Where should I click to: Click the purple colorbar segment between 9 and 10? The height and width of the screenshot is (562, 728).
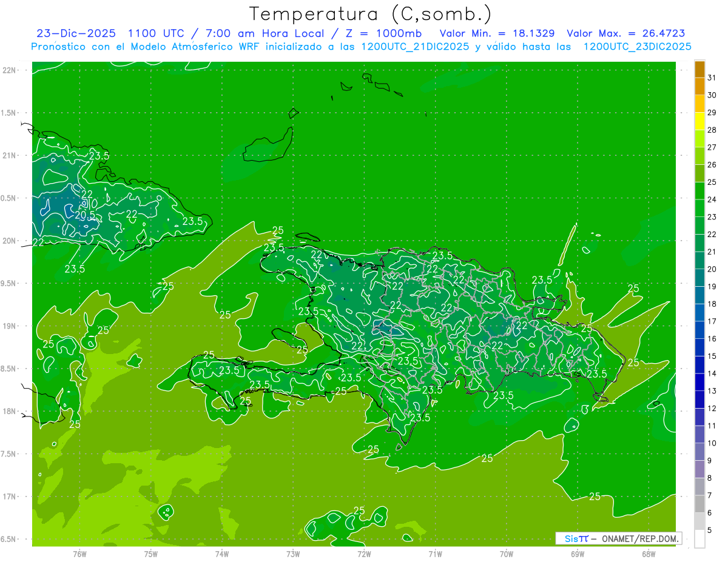tap(699, 452)
